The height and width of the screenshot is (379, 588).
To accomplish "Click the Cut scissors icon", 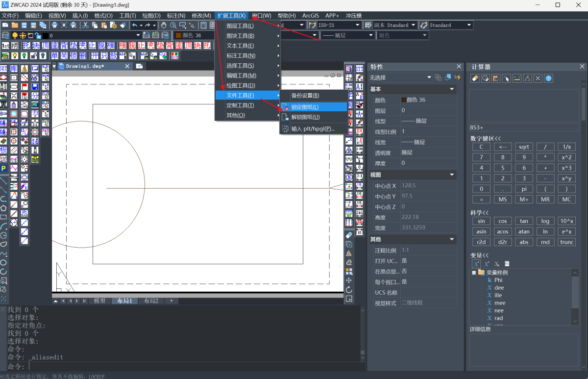I will [86, 25].
